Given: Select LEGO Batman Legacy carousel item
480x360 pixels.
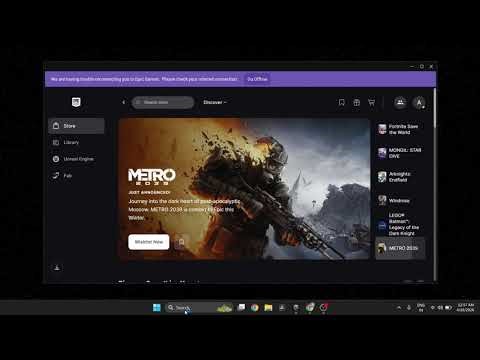Looking at the screenshot, I should pyautogui.click(x=400, y=225).
